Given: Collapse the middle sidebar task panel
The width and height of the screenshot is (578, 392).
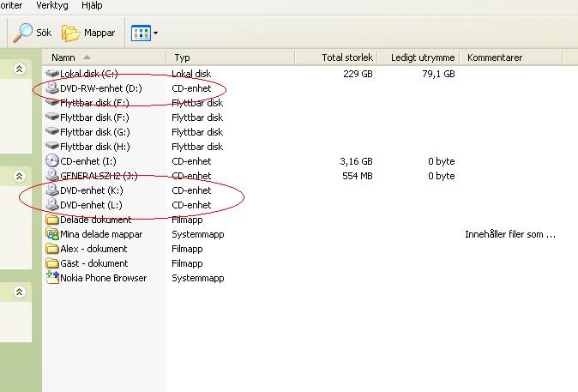Looking at the screenshot, I should click(19, 176).
